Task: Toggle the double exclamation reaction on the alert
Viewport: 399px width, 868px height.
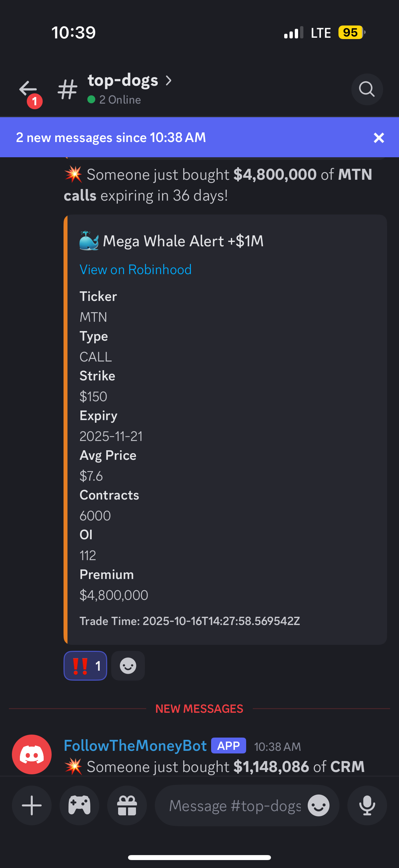Action: pyautogui.click(x=85, y=665)
